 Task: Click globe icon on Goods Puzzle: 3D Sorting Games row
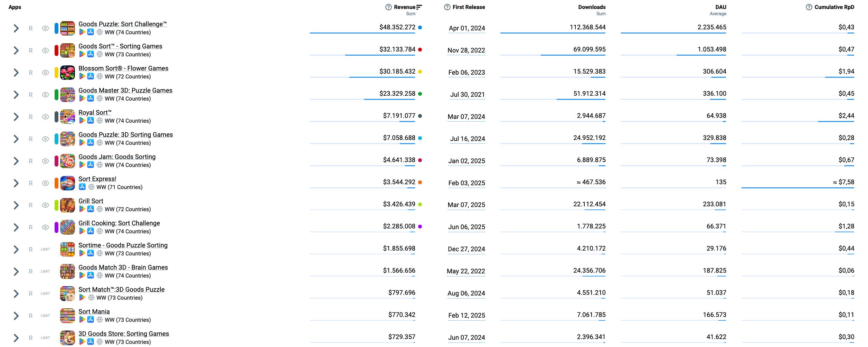click(100, 143)
